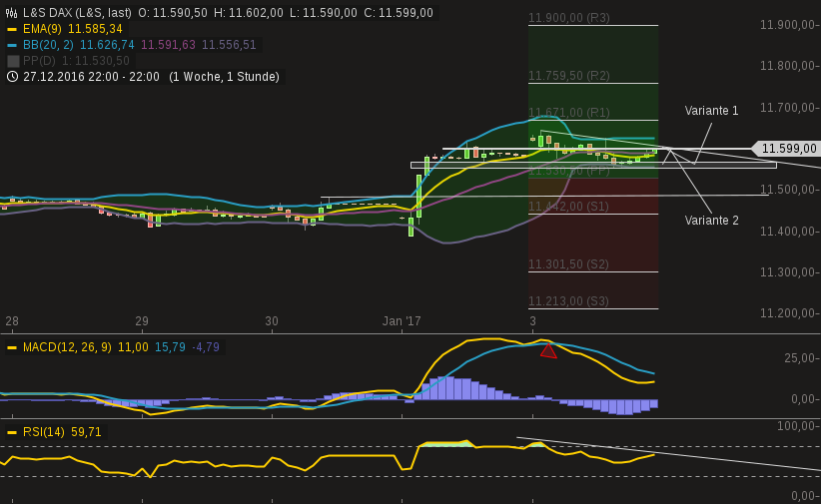The image size is (821, 504).
Task: Click the yellow MACD legend line marker
Action: (x=12, y=347)
